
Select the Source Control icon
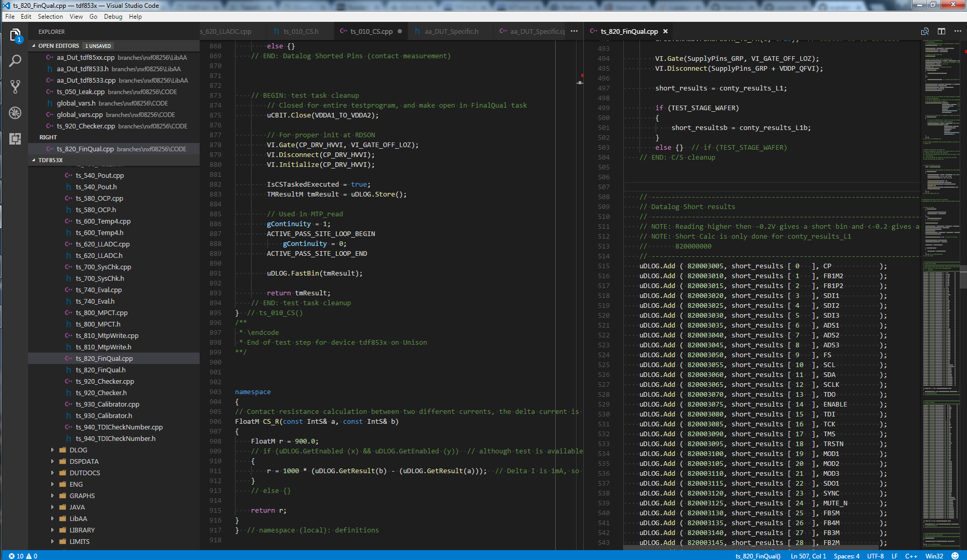coord(15,87)
